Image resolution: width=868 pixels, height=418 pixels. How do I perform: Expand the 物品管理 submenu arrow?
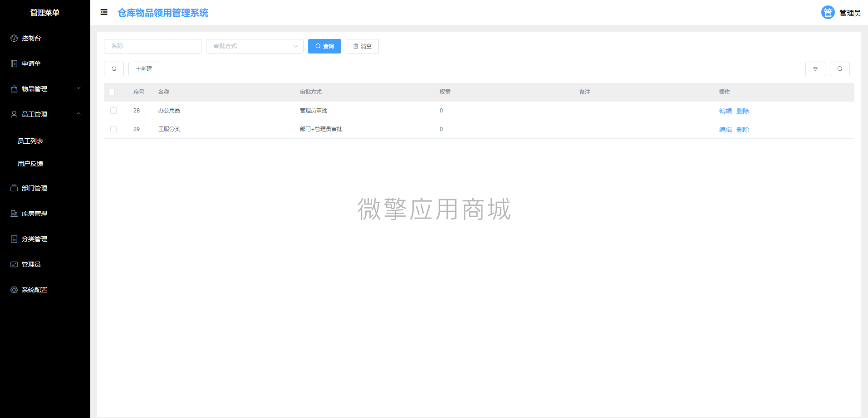[x=78, y=88]
